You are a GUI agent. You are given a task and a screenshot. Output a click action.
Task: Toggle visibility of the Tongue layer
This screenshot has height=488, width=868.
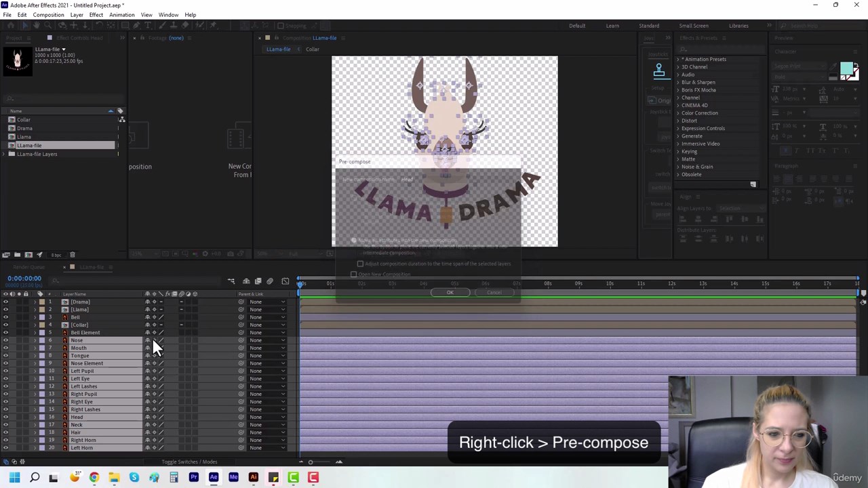5,356
